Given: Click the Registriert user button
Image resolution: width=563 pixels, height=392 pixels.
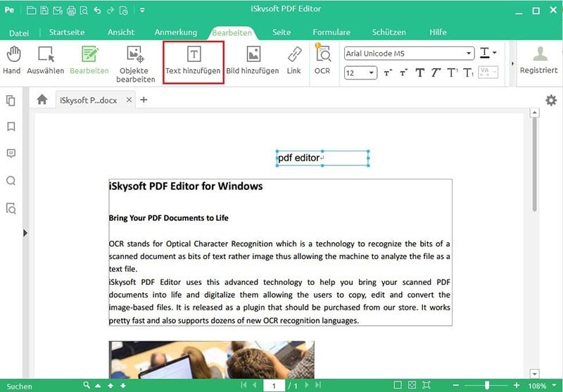Looking at the screenshot, I should [x=539, y=60].
